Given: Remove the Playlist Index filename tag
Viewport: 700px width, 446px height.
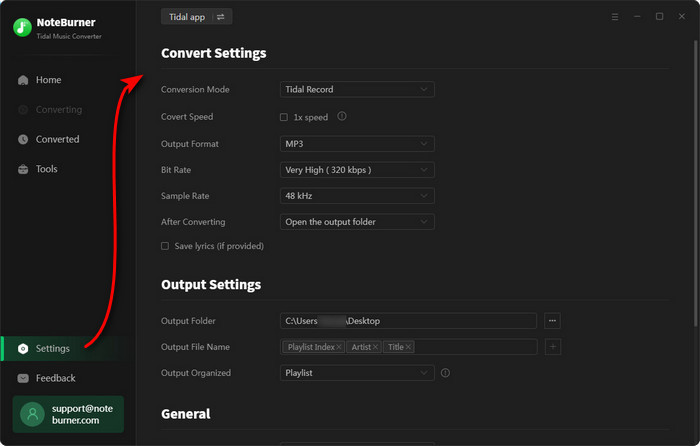Looking at the screenshot, I should coord(339,347).
